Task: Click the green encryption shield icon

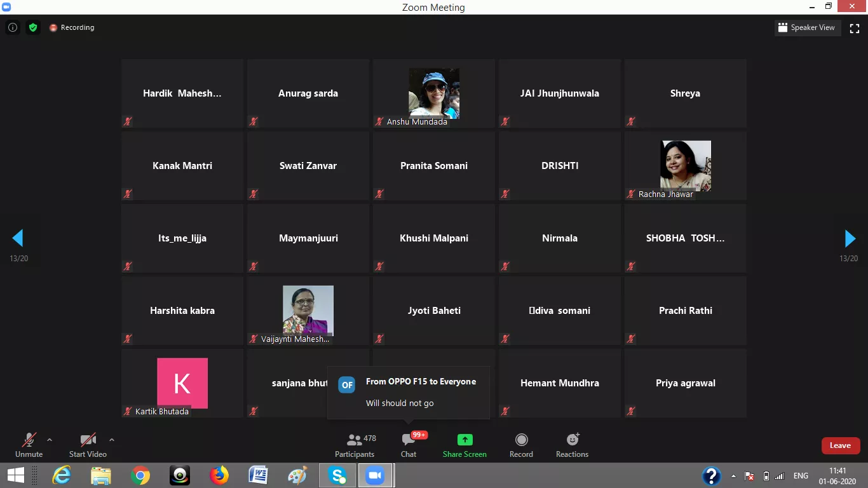Action: click(33, 27)
